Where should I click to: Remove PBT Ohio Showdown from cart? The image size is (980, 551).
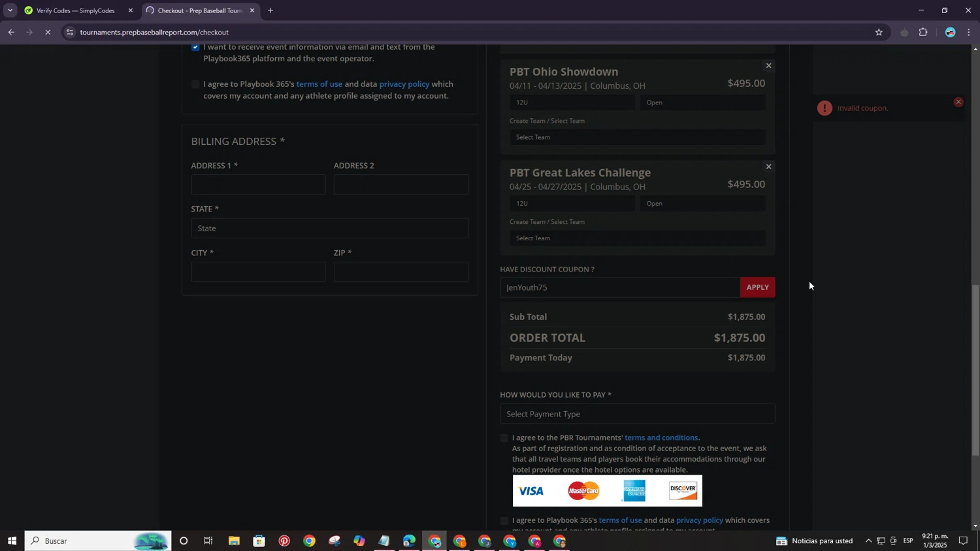tap(768, 65)
